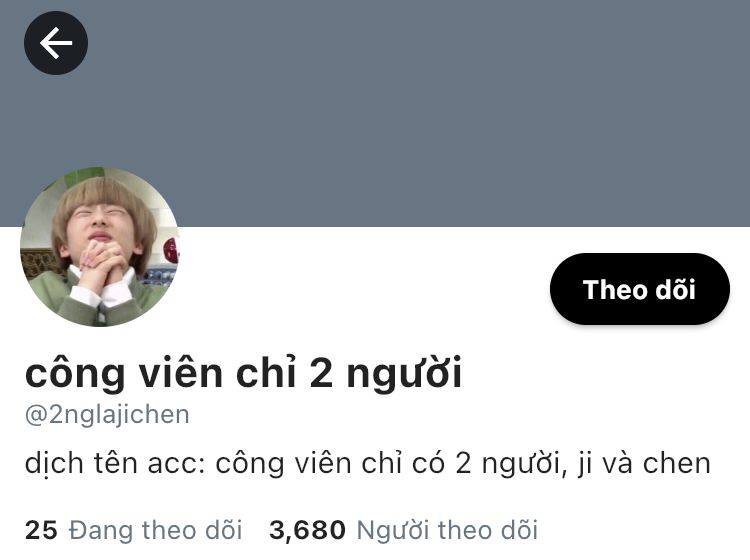This screenshot has width=750, height=560.
Task: Tap the display name công viên chỉ 2 người
Action: point(243,373)
